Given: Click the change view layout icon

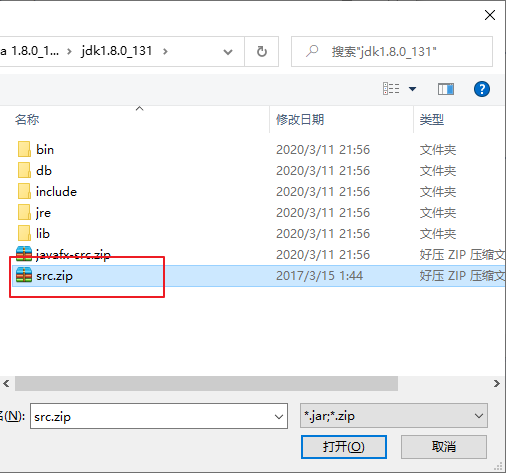Looking at the screenshot, I should (391, 89).
